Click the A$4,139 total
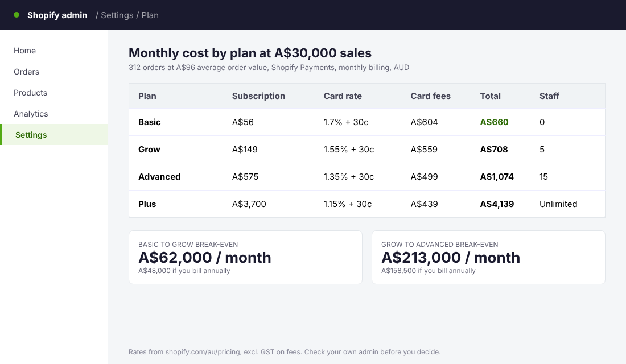This screenshot has height=364, width=626. [x=497, y=204]
